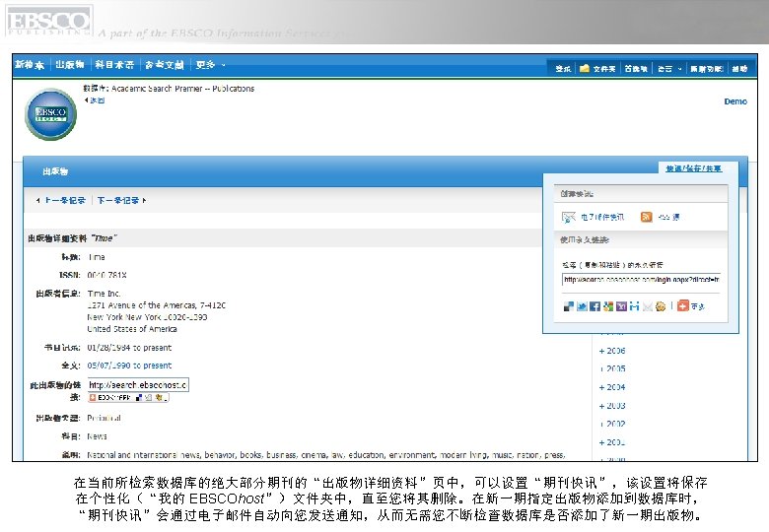This screenshot has height=532, width=769.
Task: Expand the 2002 year issues
Action: (612, 425)
